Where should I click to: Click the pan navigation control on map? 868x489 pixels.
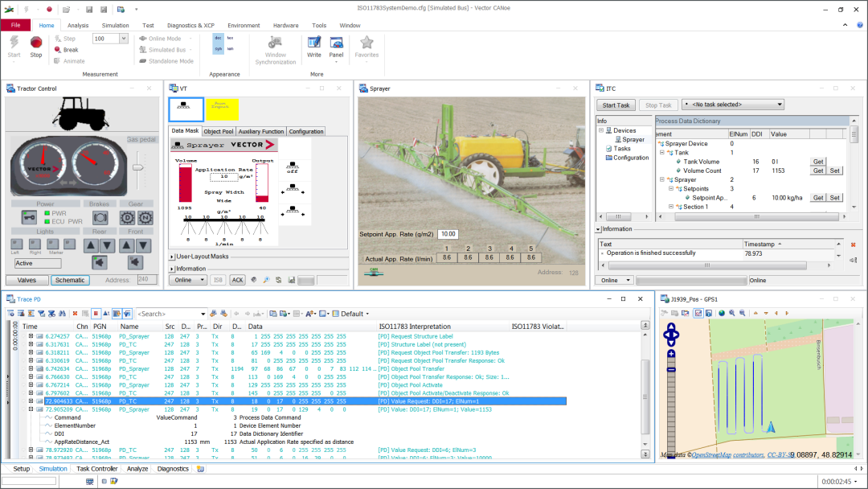[x=671, y=334]
